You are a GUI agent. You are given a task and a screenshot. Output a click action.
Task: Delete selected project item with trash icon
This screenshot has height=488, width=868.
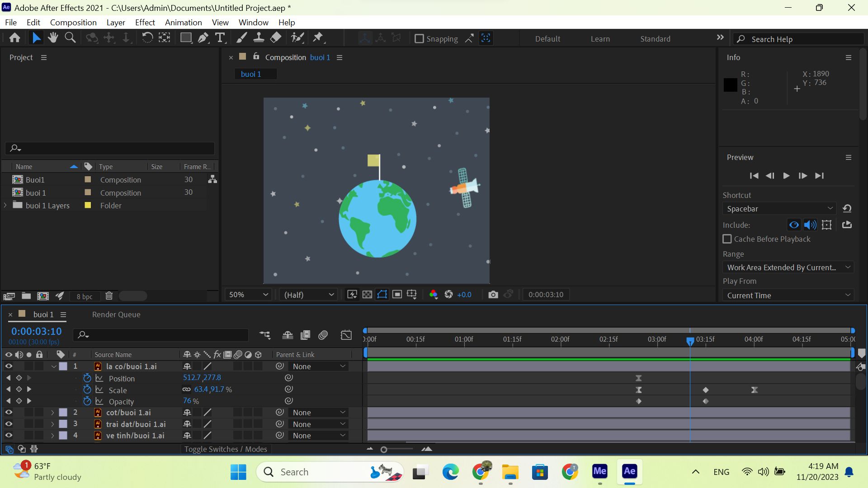(x=109, y=296)
